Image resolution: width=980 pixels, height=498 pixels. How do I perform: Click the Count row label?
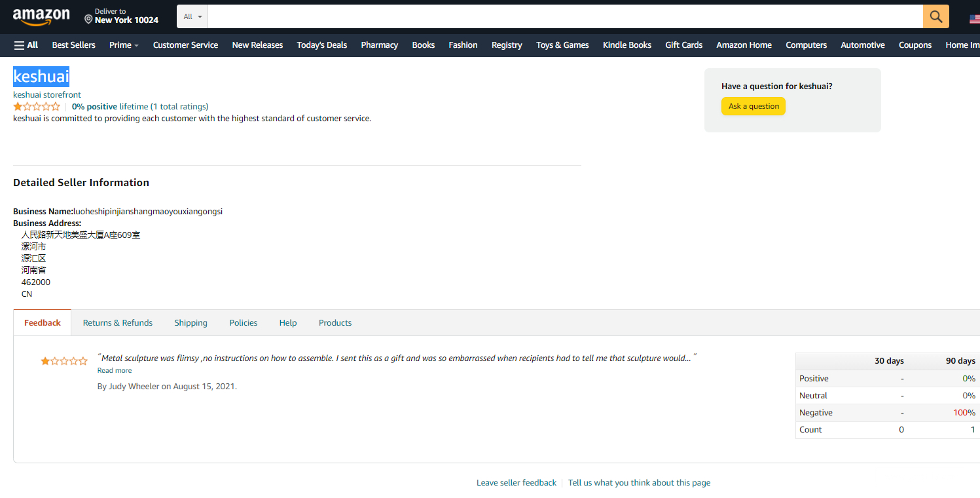[810, 430]
